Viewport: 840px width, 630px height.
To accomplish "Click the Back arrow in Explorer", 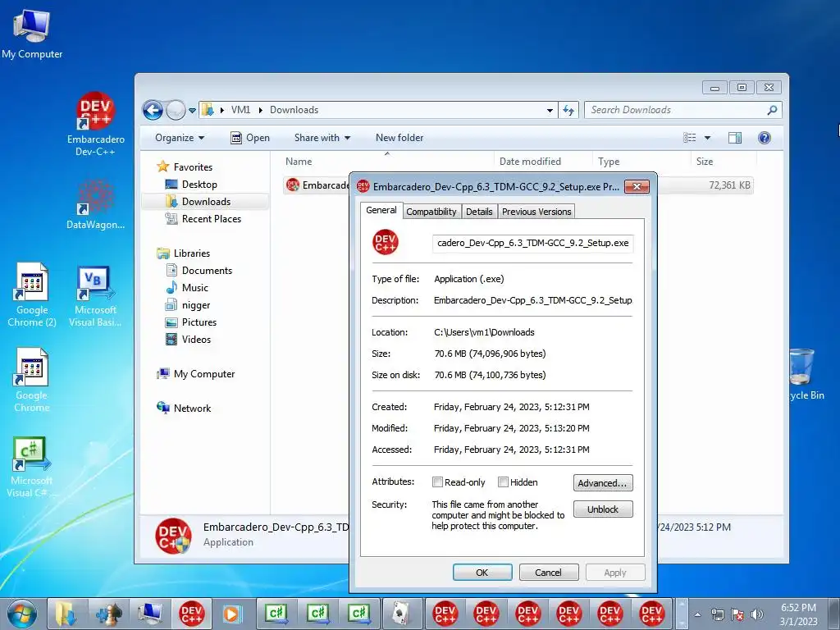I will [x=153, y=111].
